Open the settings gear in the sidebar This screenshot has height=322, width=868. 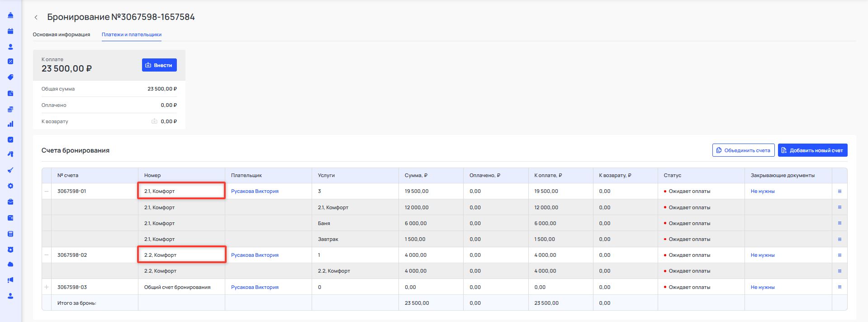coord(10,186)
